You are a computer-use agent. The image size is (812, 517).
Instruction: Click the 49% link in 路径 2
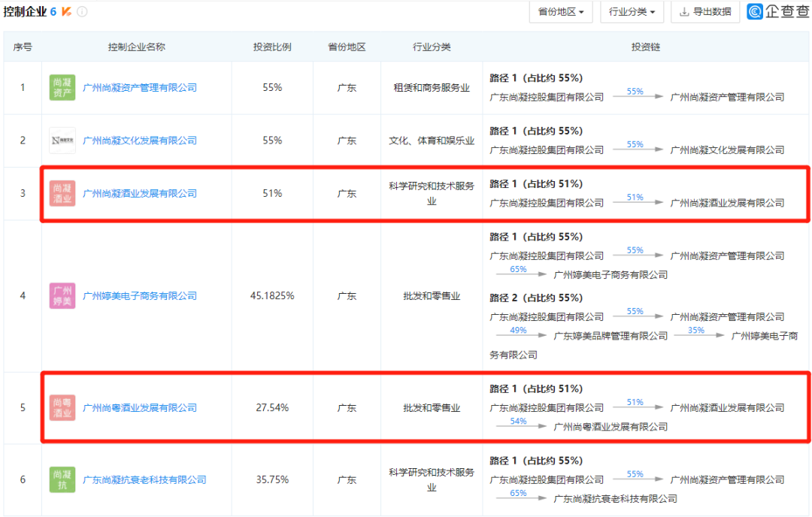coord(518,330)
